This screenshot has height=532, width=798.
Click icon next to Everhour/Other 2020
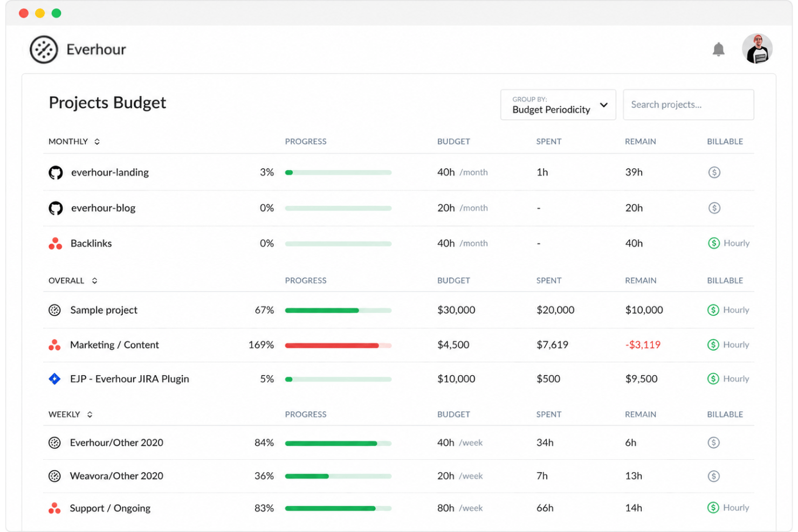[54, 443]
